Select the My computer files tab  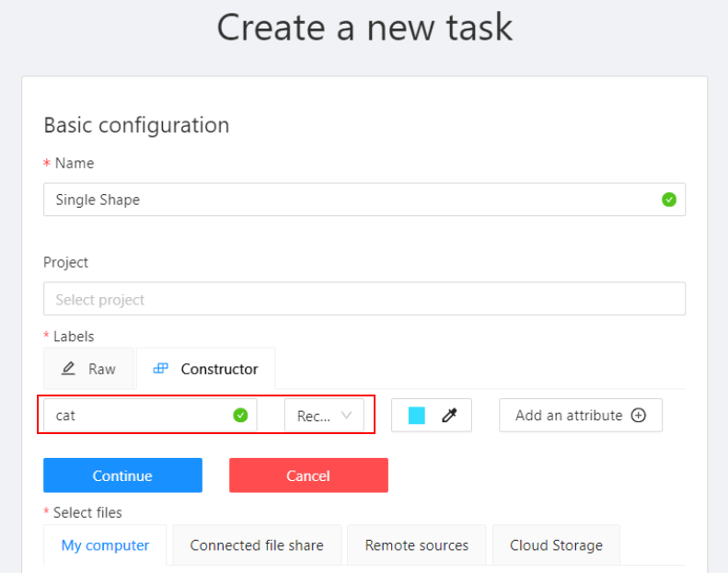pos(105,545)
